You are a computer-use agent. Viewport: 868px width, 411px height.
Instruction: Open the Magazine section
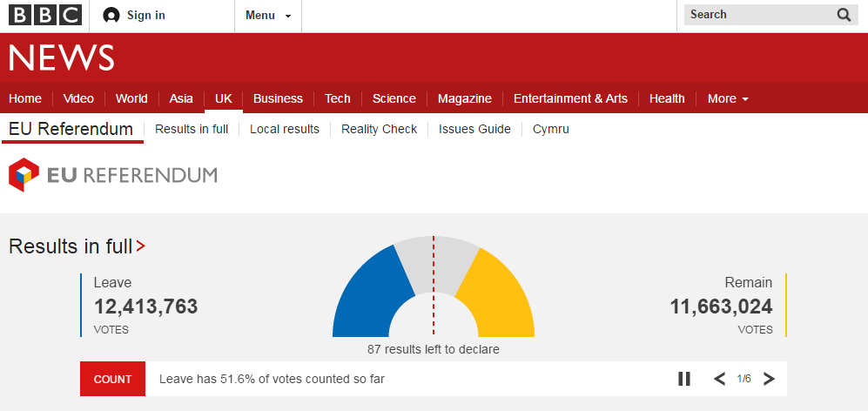coord(464,98)
